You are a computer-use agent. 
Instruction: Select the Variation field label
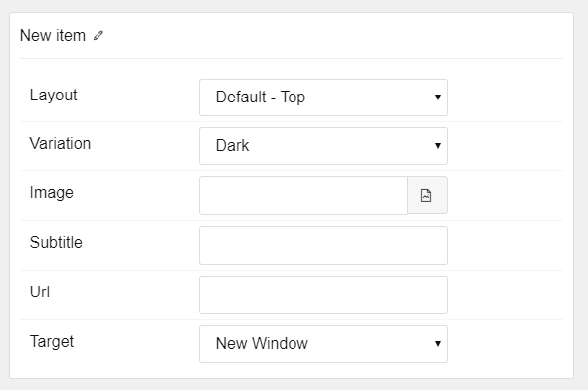coord(60,143)
